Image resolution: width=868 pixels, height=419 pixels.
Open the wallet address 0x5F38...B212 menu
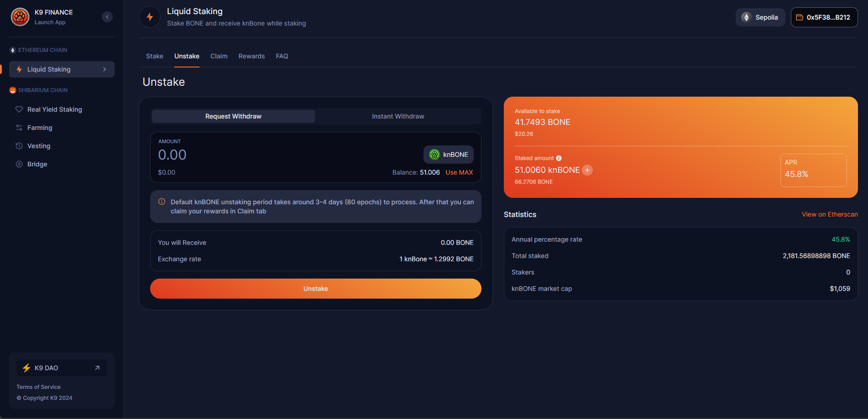(x=824, y=17)
